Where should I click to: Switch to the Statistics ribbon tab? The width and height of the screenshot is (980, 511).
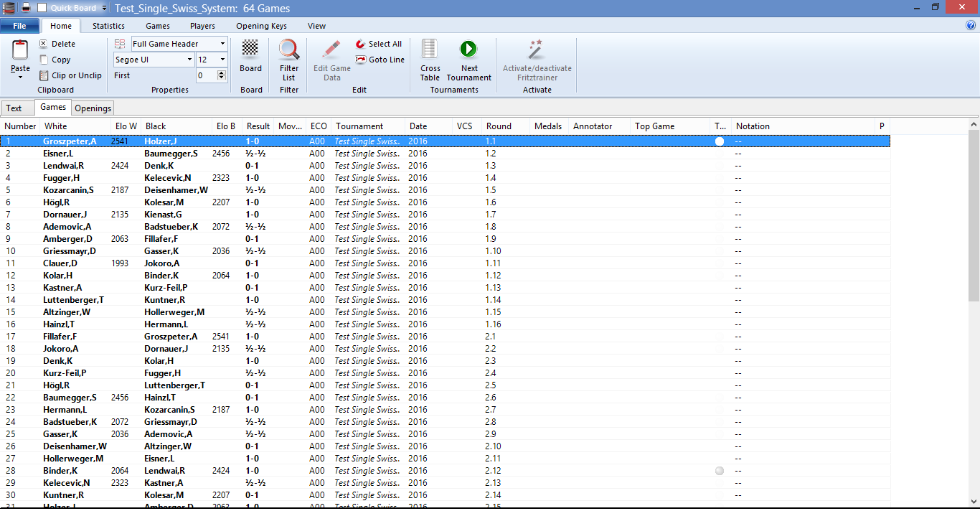pyautogui.click(x=108, y=26)
